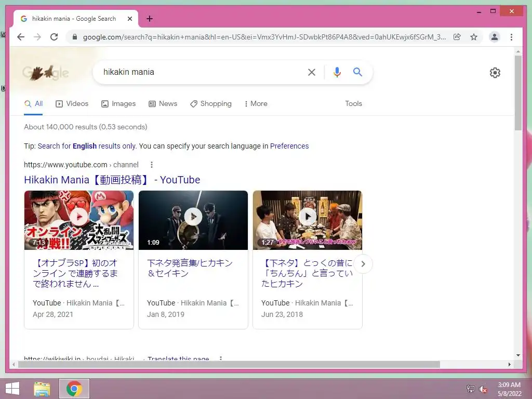Switch to Videos results tab
Image resolution: width=532 pixels, height=399 pixels.
click(x=72, y=103)
